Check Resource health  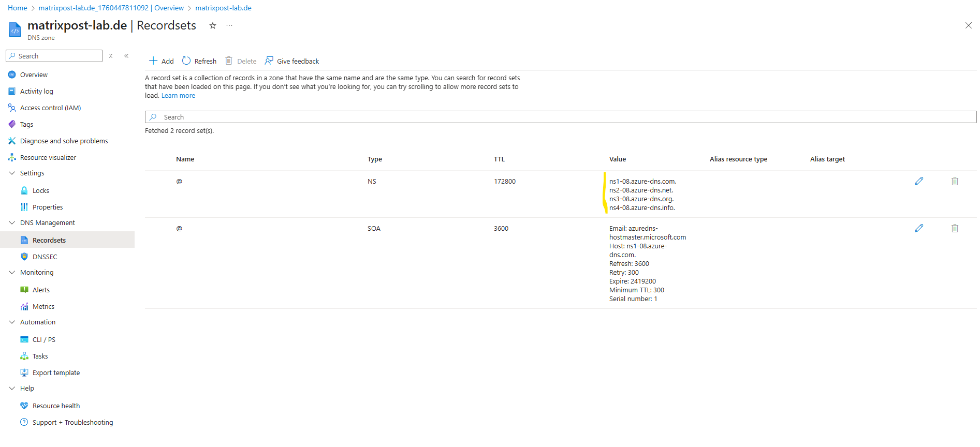click(56, 406)
